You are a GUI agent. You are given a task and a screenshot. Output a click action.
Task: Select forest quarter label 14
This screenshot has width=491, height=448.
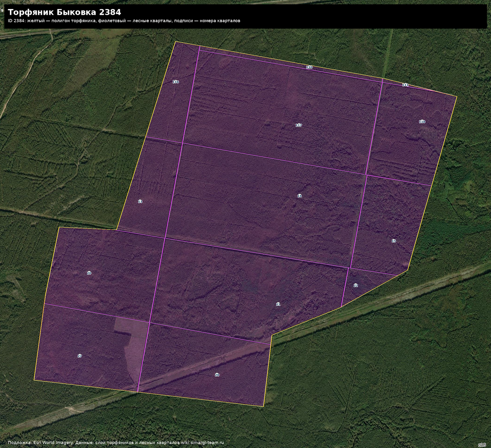(x=300, y=196)
